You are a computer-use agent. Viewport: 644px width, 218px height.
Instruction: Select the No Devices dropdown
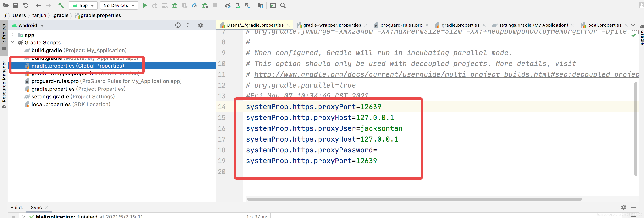pos(118,5)
